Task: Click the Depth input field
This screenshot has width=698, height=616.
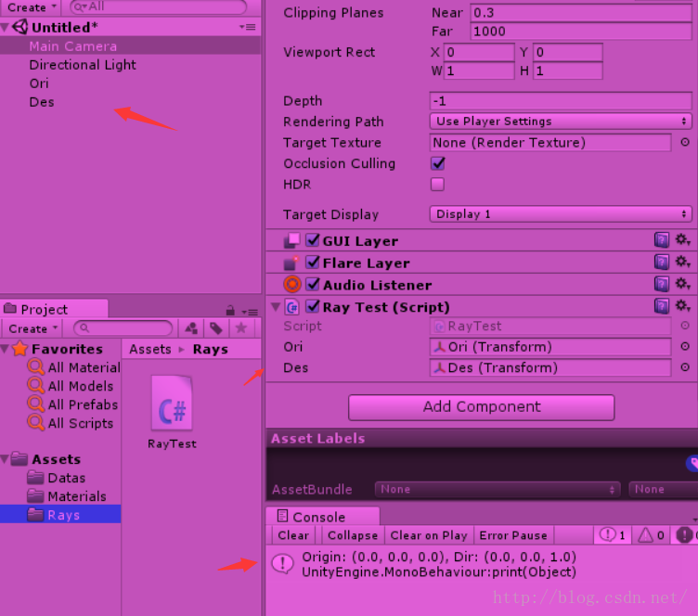Action: (561, 101)
